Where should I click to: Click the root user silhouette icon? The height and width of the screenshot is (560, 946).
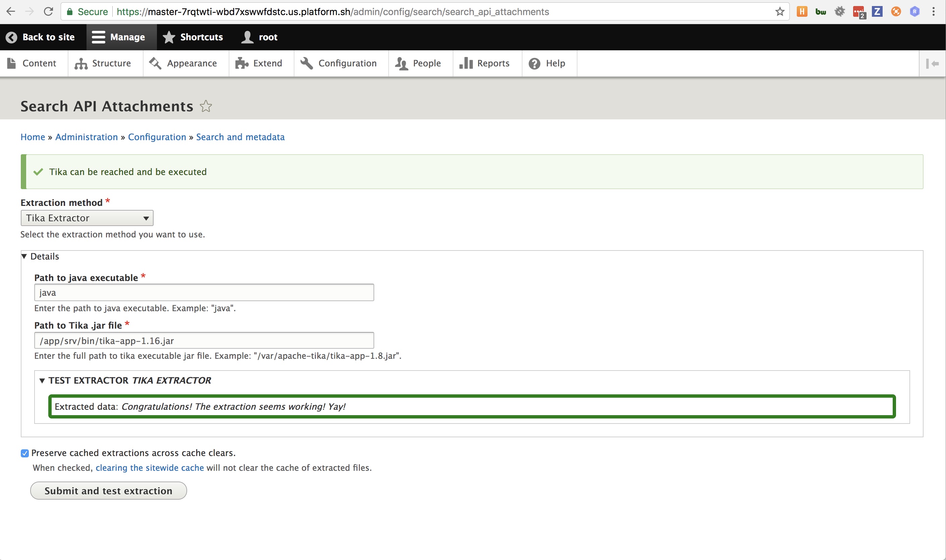coord(247,37)
